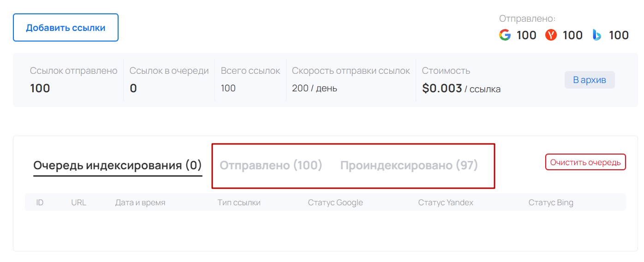This screenshot has width=644, height=262.
Task: Click the "Тип ссылки" column header
Action: tap(239, 202)
